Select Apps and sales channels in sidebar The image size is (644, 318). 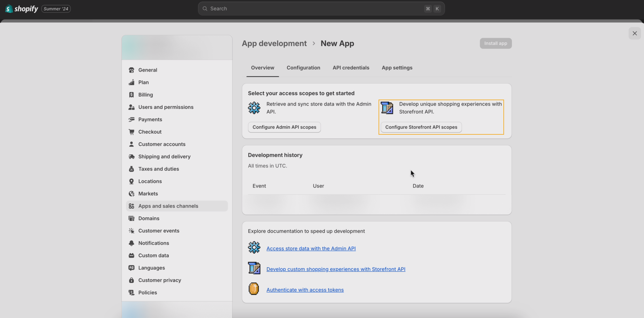[x=177, y=206]
